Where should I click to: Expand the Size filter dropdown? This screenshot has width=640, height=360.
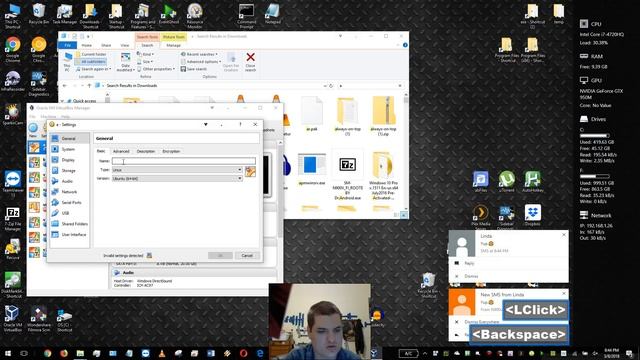click(x=145, y=62)
